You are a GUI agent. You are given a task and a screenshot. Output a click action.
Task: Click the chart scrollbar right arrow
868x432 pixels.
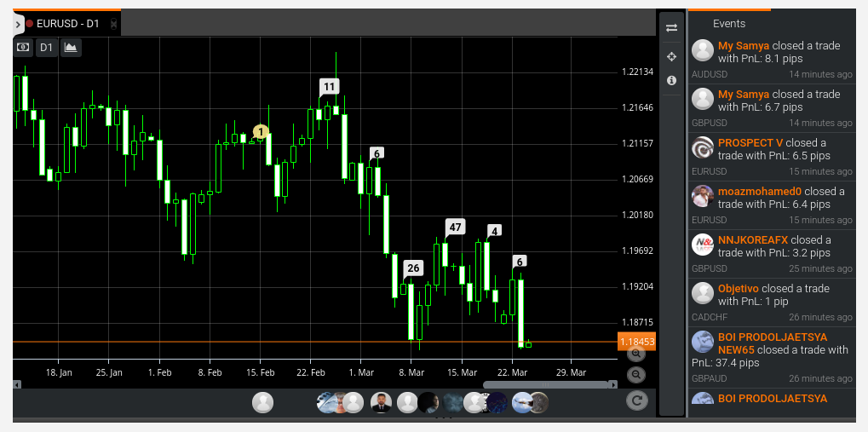612,384
